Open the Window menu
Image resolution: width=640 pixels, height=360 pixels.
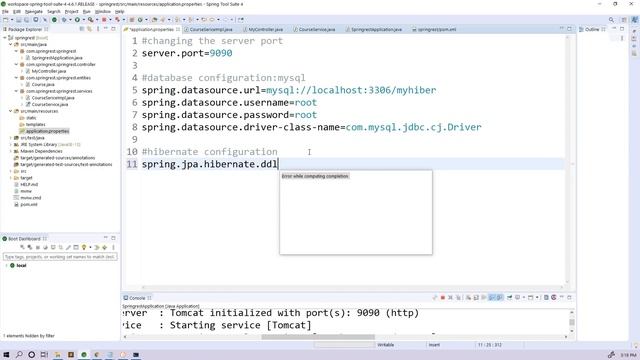(103, 11)
